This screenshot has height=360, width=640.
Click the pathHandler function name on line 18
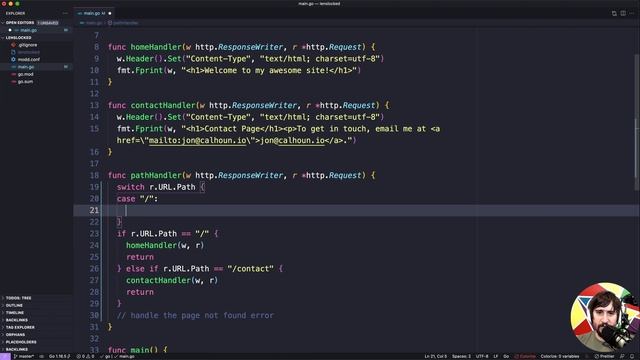tap(156, 176)
